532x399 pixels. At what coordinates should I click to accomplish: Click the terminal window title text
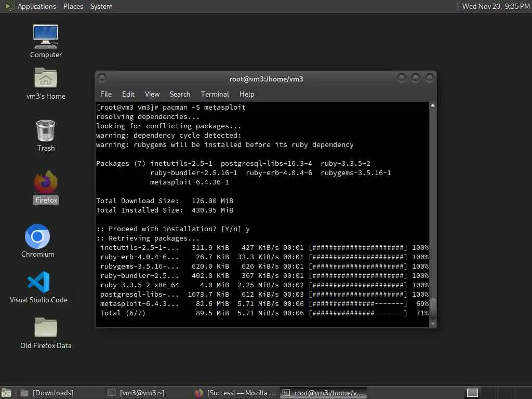pyautogui.click(x=267, y=79)
